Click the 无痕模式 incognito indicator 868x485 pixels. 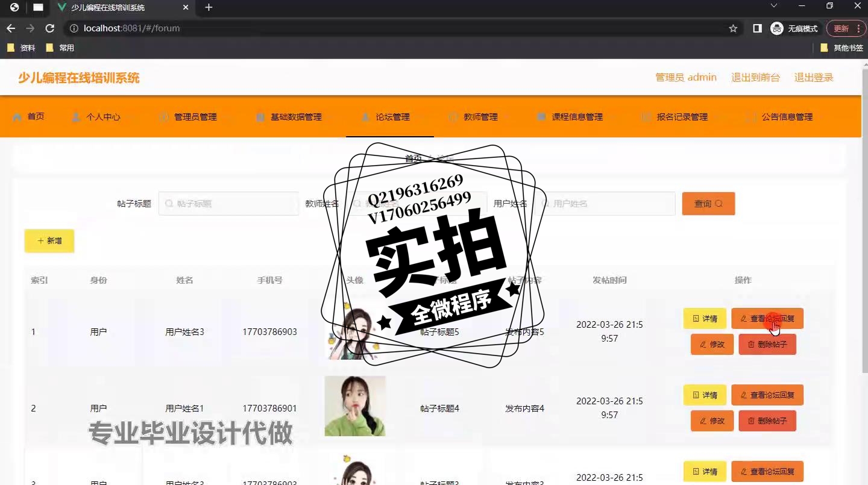pos(796,28)
